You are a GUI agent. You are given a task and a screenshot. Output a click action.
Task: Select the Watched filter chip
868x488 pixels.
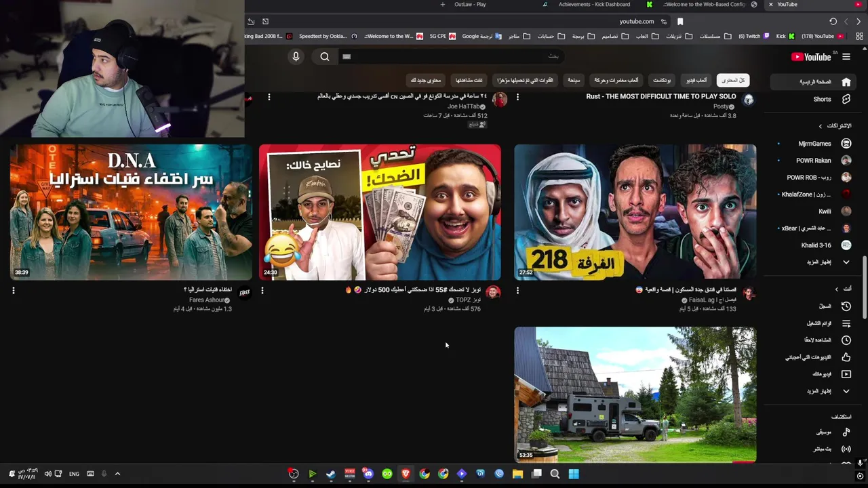469,80
